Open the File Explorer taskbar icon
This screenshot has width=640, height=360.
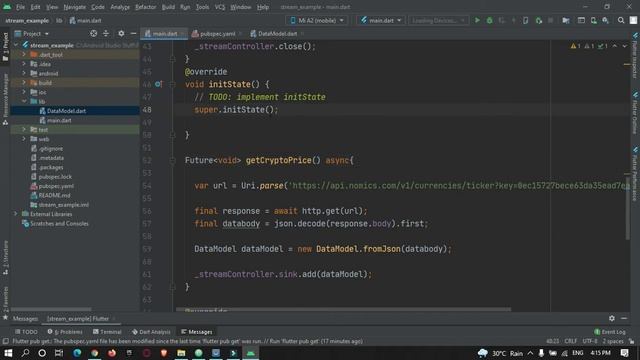(x=181, y=353)
